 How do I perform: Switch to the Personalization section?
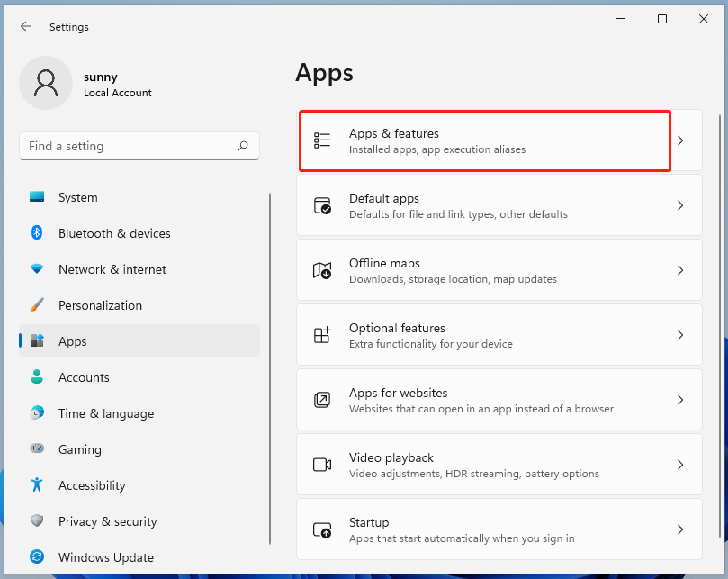102,305
